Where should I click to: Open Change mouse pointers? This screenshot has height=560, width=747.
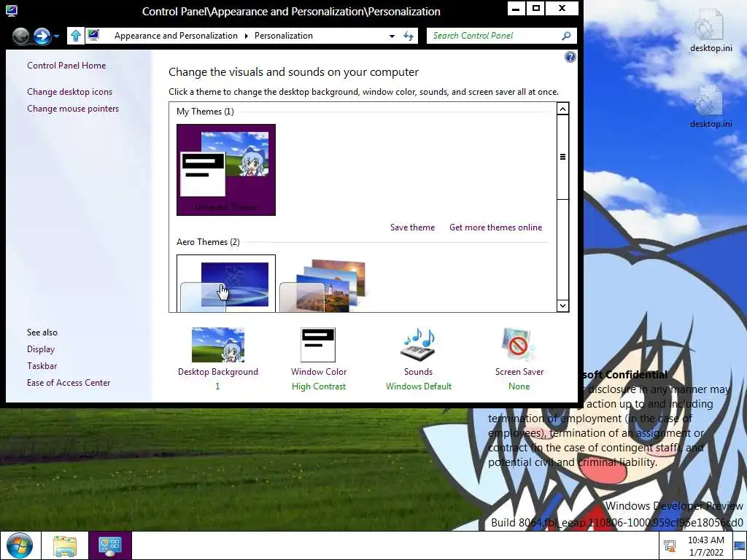tap(73, 109)
